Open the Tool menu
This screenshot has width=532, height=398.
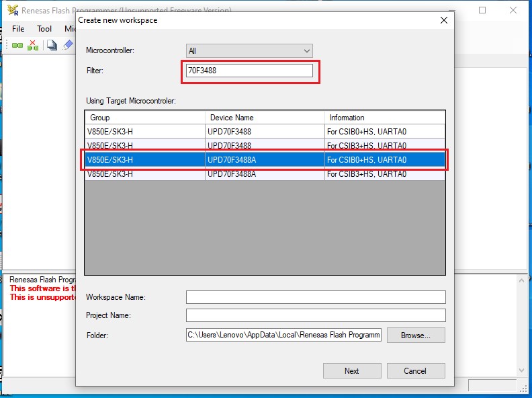(x=44, y=29)
